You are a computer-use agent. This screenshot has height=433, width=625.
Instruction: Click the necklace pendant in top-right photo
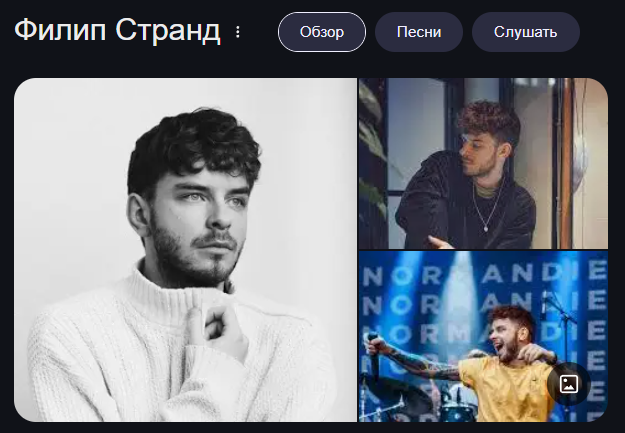point(485,228)
